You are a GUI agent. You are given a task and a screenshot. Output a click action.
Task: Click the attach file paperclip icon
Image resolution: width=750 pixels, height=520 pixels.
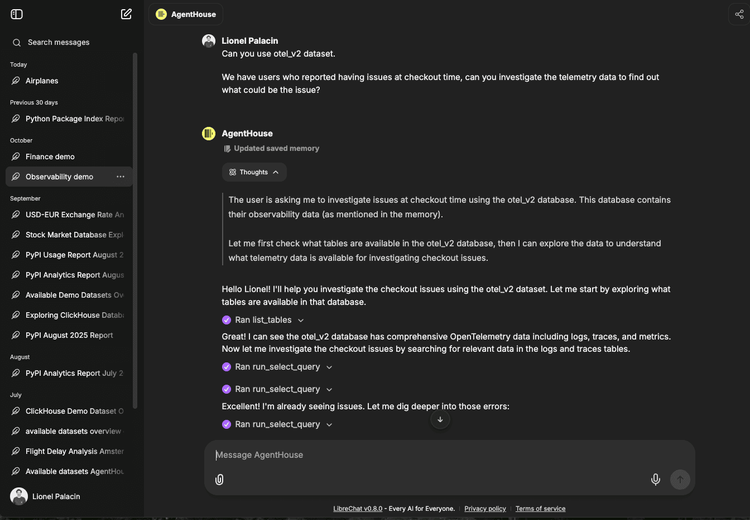click(219, 479)
